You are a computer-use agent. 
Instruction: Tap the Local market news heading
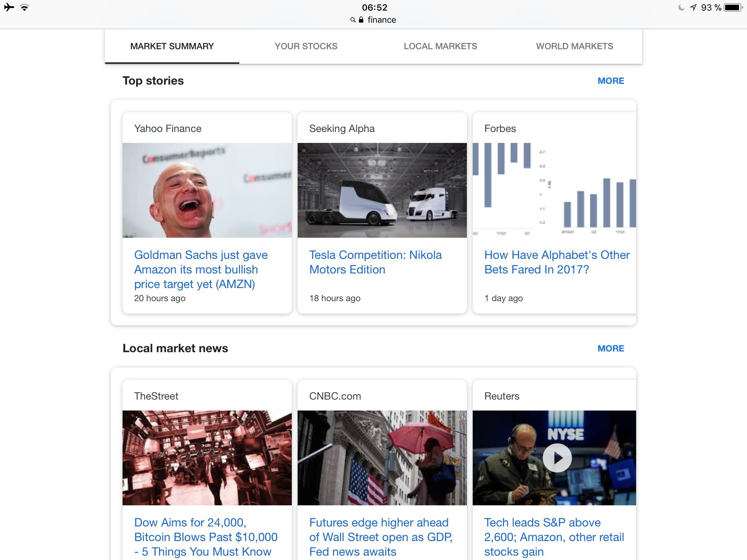[175, 349]
